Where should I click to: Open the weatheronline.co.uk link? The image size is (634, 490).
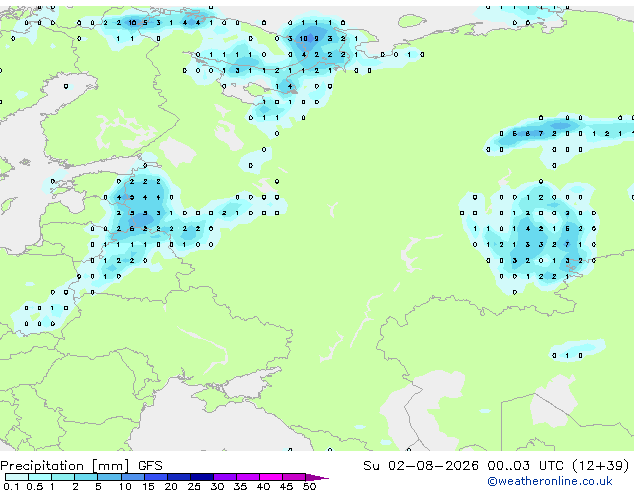pyautogui.click(x=550, y=481)
